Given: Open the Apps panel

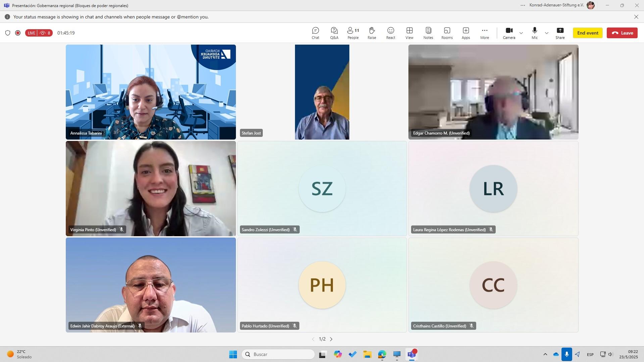Looking at the screenshot, I should (465, 33).
